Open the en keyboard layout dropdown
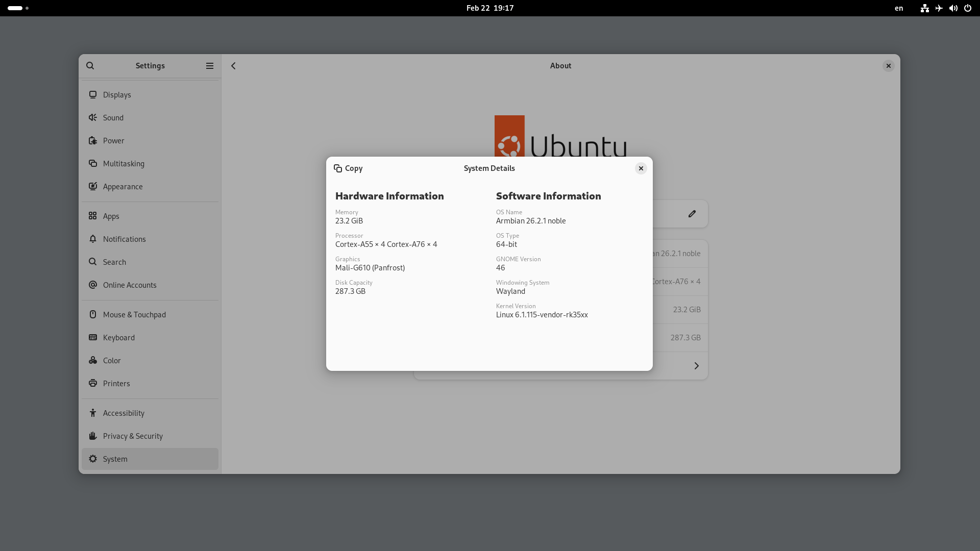The height and width of the screenshot is (551, 980). pos(899,8)
